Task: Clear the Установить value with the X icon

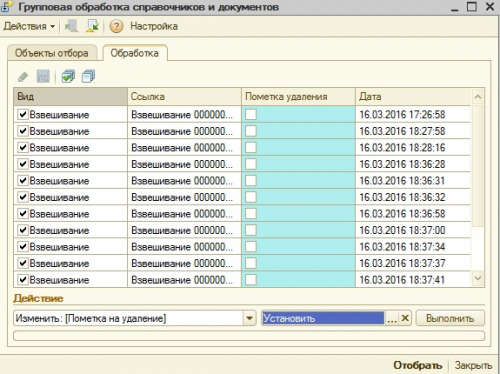Action: (405, 318)
